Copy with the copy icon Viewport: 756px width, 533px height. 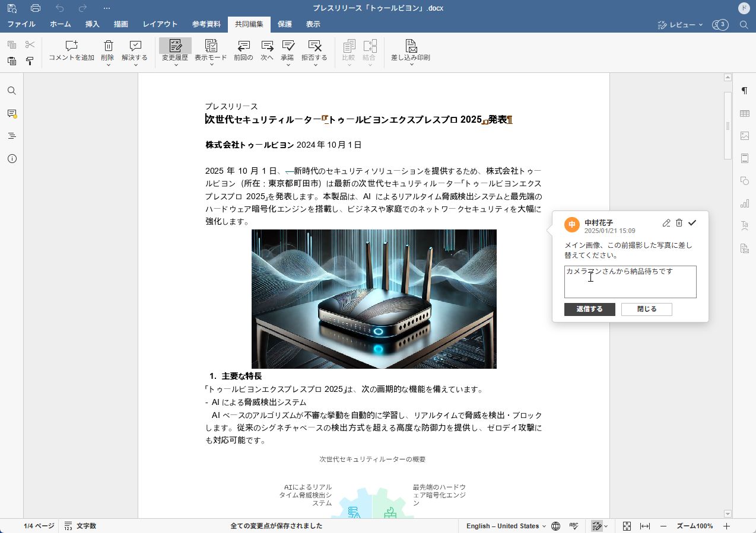click(x=12, y=45)
